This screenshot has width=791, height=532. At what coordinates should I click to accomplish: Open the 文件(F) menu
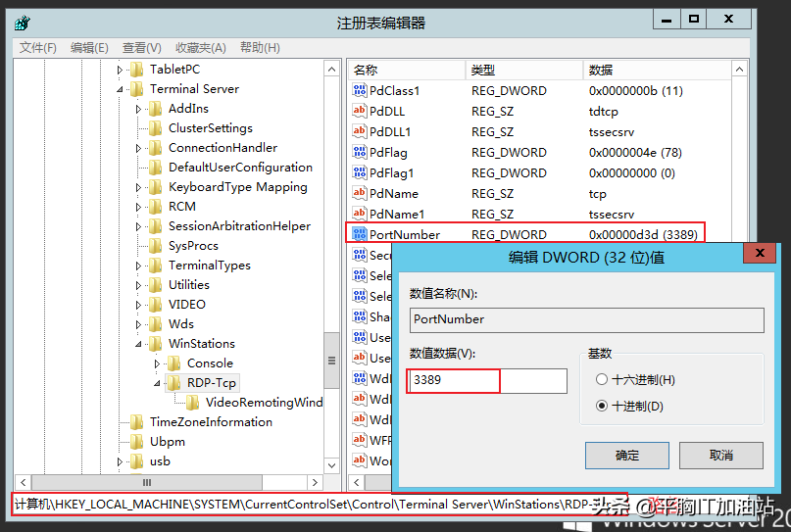38,48
